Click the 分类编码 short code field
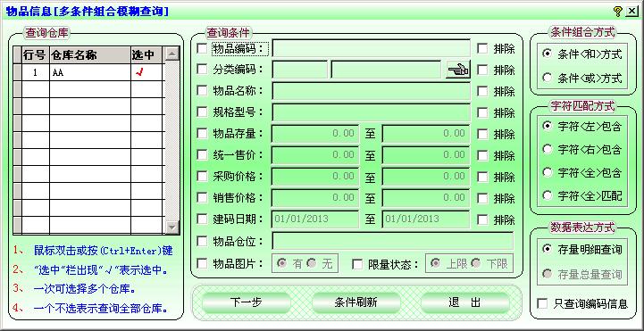The image size is (644, 331). pyautogui.click(x=300, y=70)
